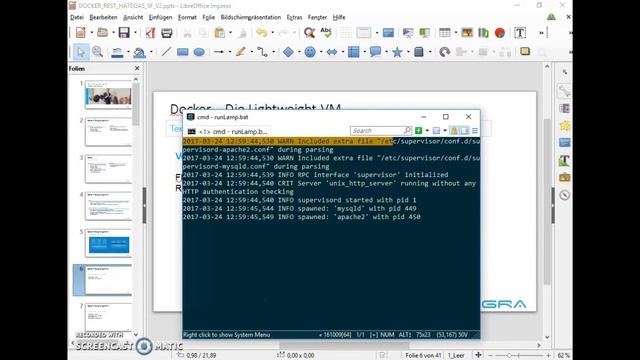Open the Datei menu
The image size is (640, 360).
[x=77, y=17]
